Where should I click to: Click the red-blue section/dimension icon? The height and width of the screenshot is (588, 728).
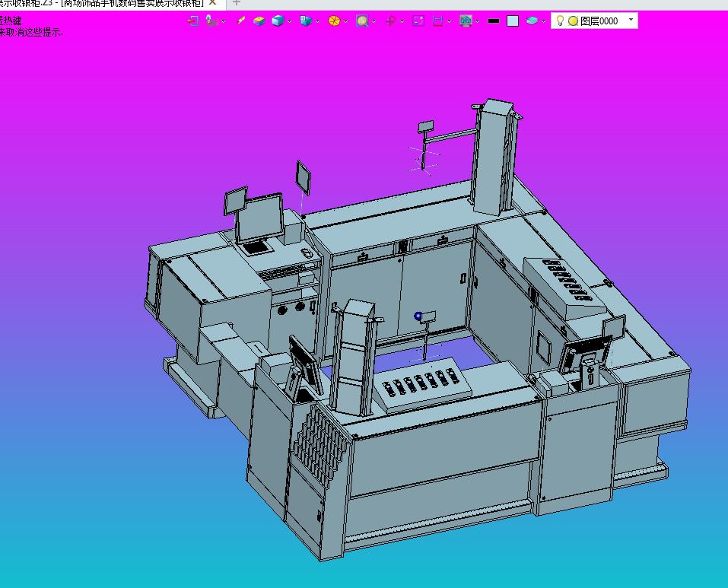point(437,21)
